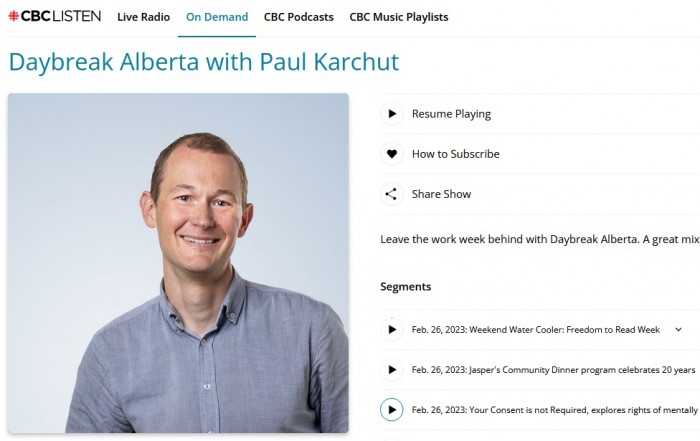This screenshot has height=441, width=700.
Task: Click the Share Show label
Action: tap(441, 194)
